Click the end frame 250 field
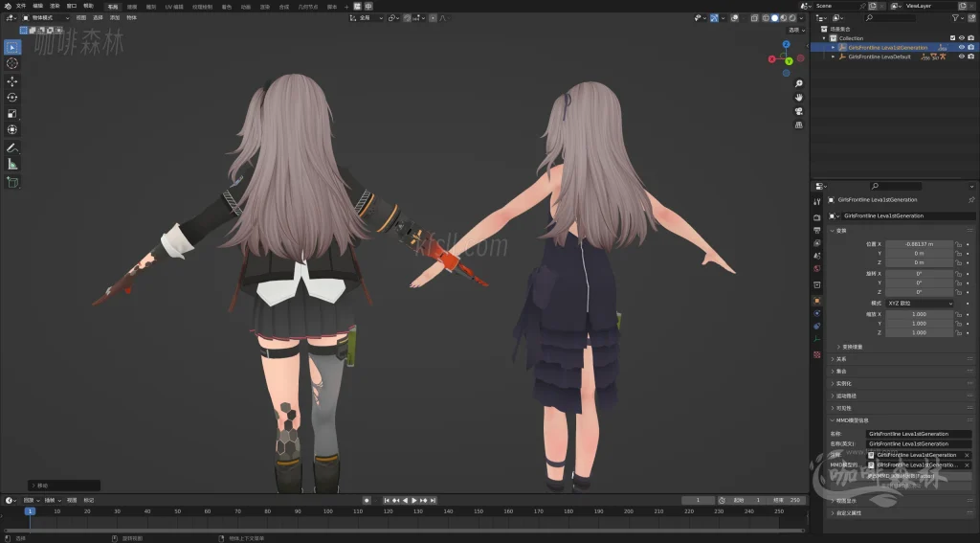Viewport: 980px width, 543px height. click(787, 501)
